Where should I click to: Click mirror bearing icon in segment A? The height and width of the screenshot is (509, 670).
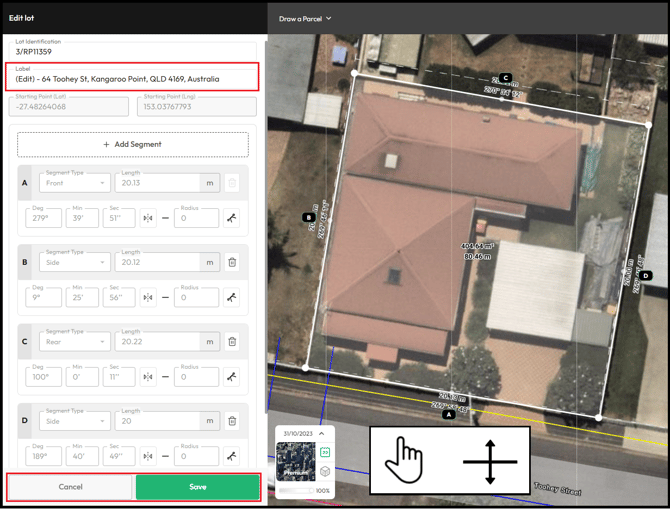148,218
